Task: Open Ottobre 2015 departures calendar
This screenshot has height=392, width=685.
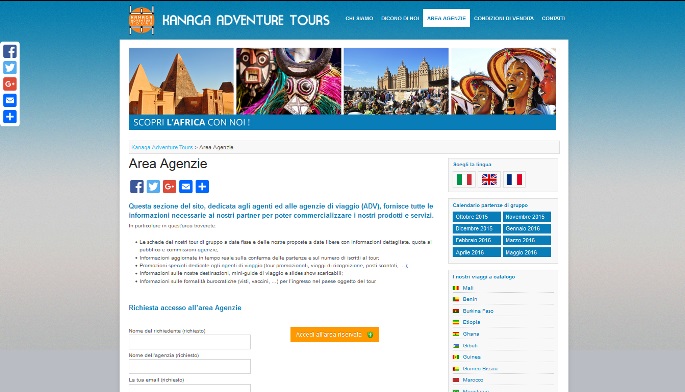Action: click(477, 217)
